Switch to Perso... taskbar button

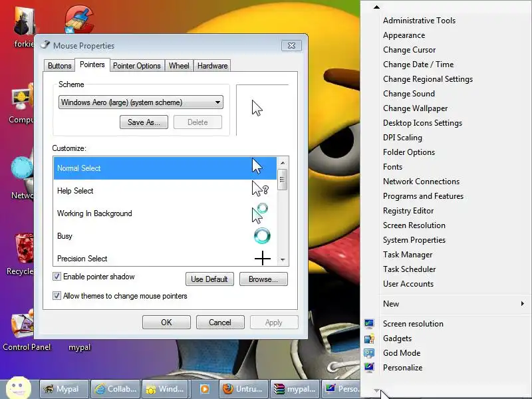[x=341, y=389]
